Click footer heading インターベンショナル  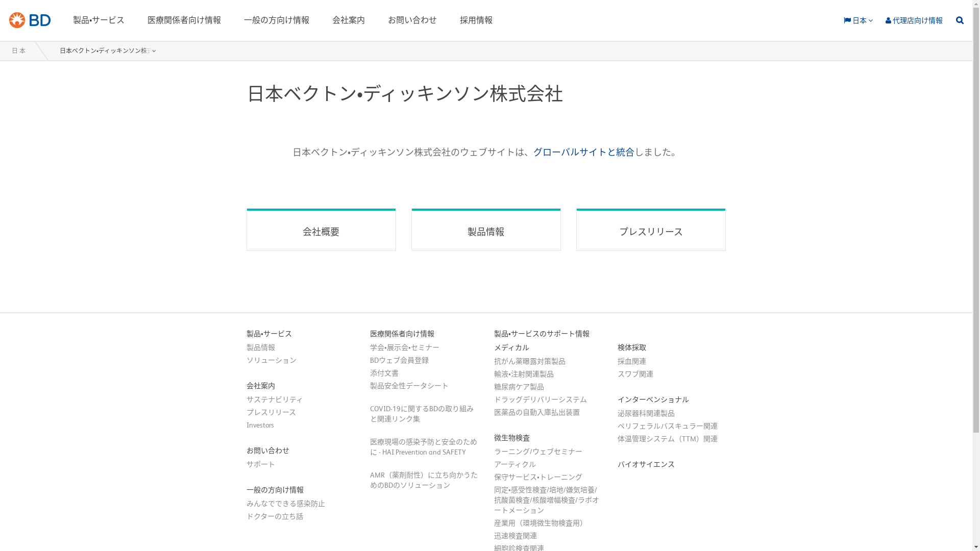(653, 399)
